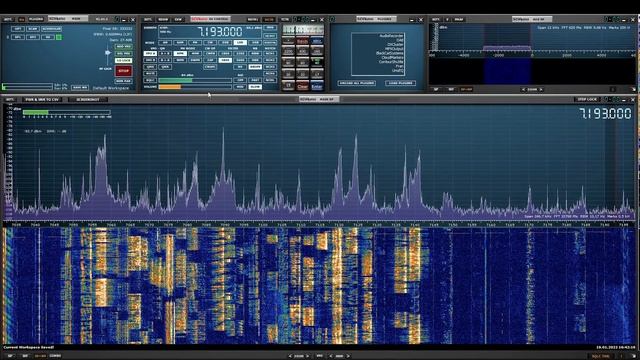Click zoom left arrow in Aux SP
640x360 pixels.
coord(524,89)
